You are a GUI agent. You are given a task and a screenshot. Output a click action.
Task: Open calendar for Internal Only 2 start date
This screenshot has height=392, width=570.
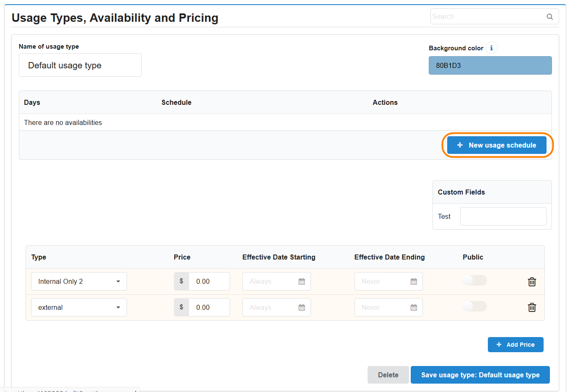tap(302, 282)
